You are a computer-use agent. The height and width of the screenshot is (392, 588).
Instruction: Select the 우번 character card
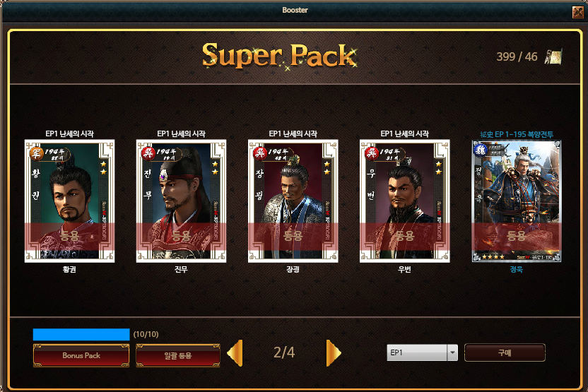[405, 201]
